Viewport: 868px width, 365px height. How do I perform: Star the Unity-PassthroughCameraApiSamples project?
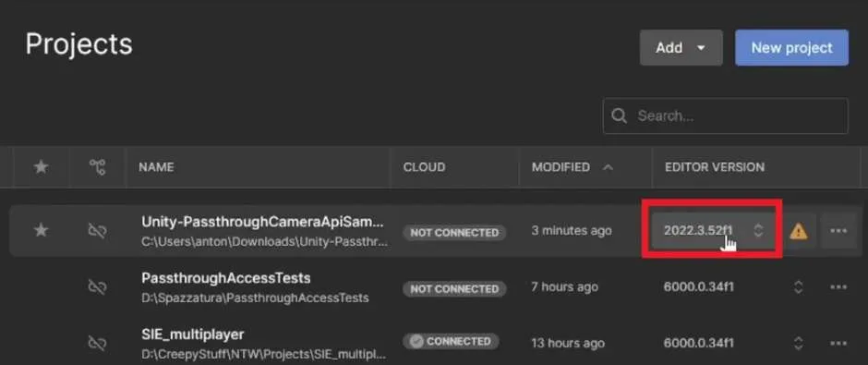(x=41, y=230)
